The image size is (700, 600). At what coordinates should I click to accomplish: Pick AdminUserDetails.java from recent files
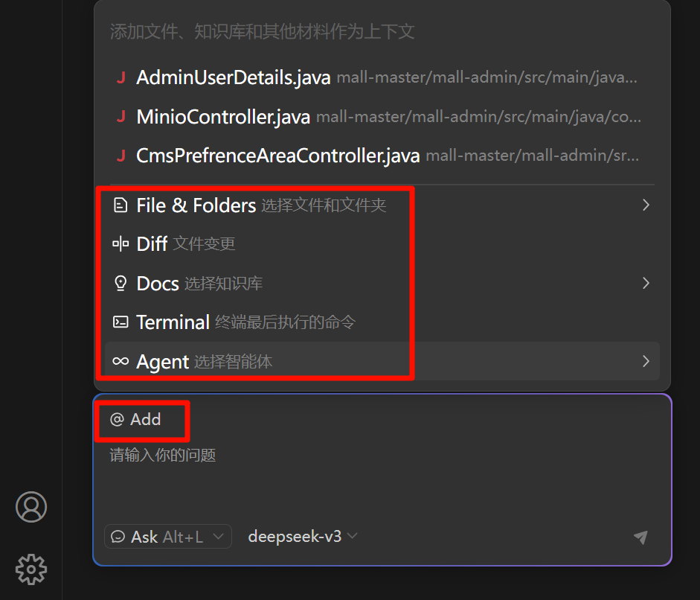point(233,77)
